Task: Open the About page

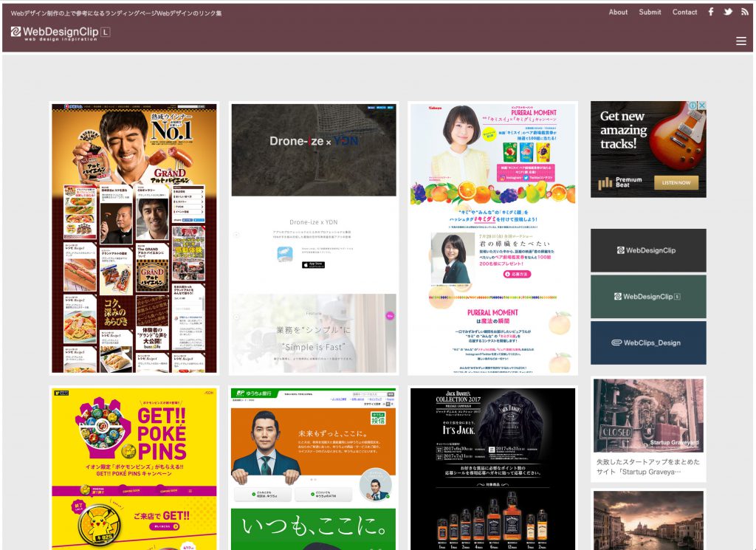Action: (618, 12)
